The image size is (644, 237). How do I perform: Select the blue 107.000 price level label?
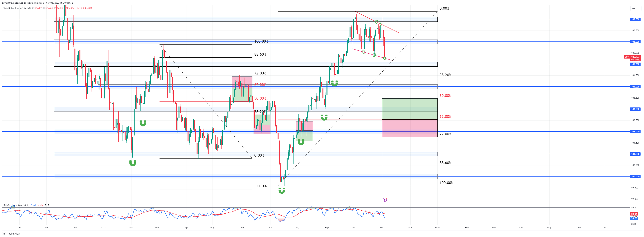[x=635, y=19]
